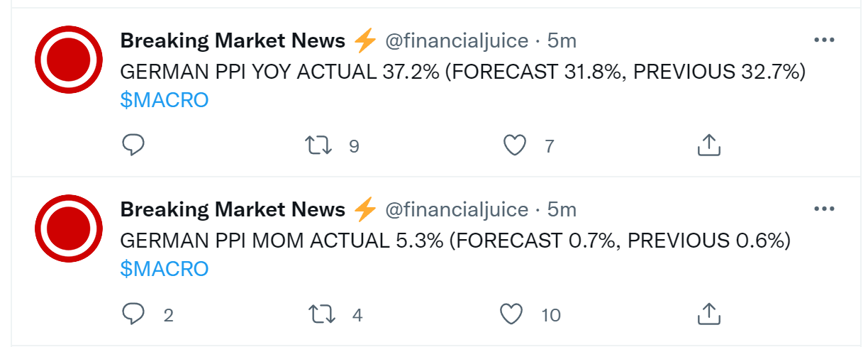Share the German PPI MOM tweet

[709, 314]
